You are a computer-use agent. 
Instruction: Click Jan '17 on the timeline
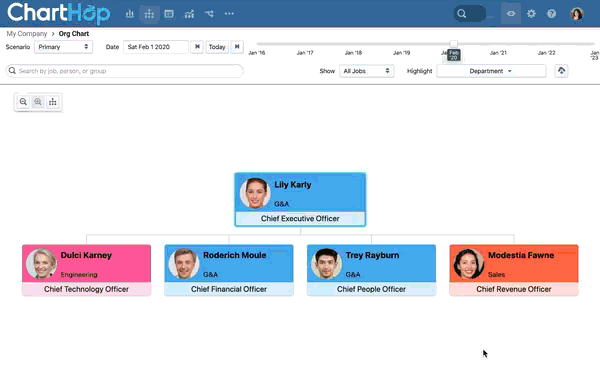tap(305, 53)
